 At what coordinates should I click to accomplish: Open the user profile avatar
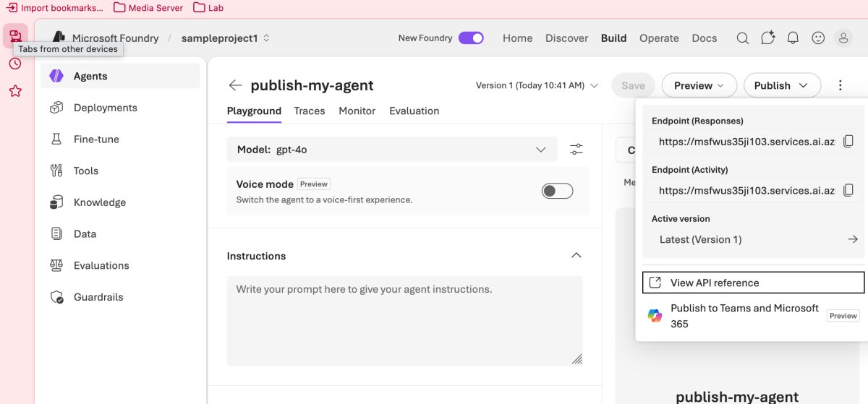click(x=843, y=38)
